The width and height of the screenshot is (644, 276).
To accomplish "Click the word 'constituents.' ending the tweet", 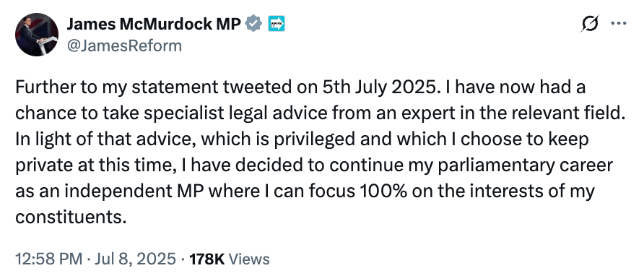I will [71, 217].
